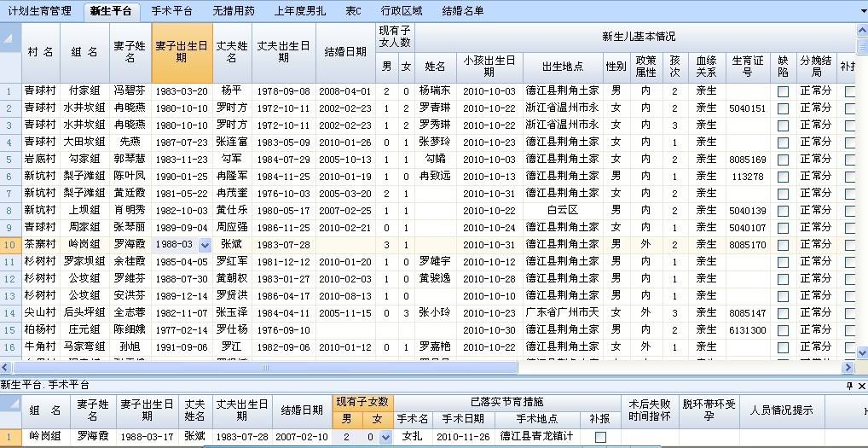868x448 pixels.
Task: Check the 缺陷 checkbox in row 1
Action: tap(783, 91)
